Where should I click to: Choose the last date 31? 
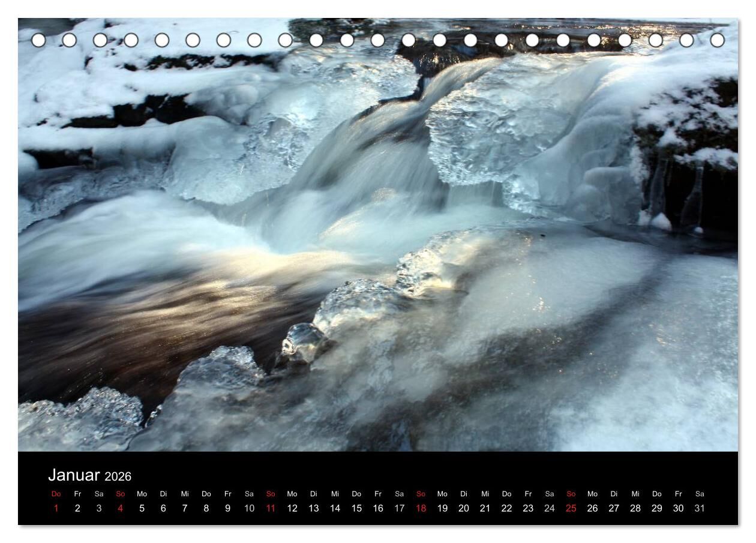tap(700, 508)
